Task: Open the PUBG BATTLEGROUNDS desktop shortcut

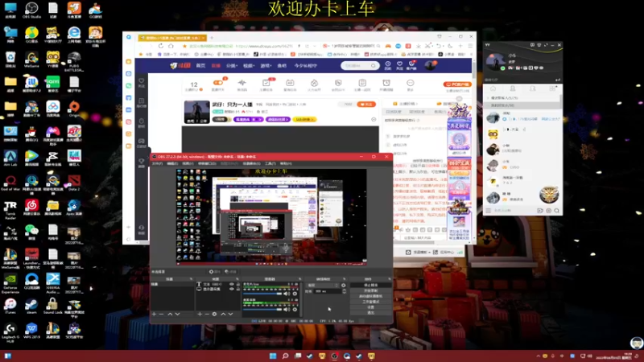Action: click(x=74, y=61)
